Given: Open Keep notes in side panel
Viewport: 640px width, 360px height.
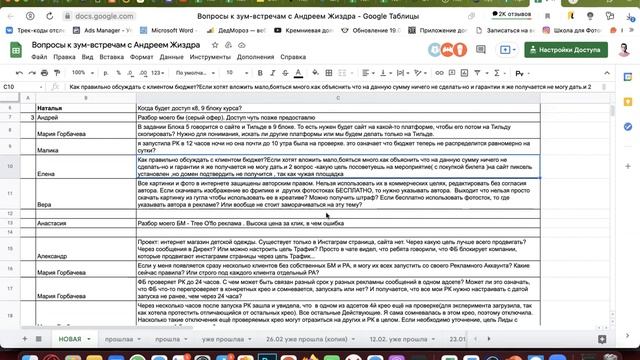Looking at the screenshot, I should click(628, 102).
